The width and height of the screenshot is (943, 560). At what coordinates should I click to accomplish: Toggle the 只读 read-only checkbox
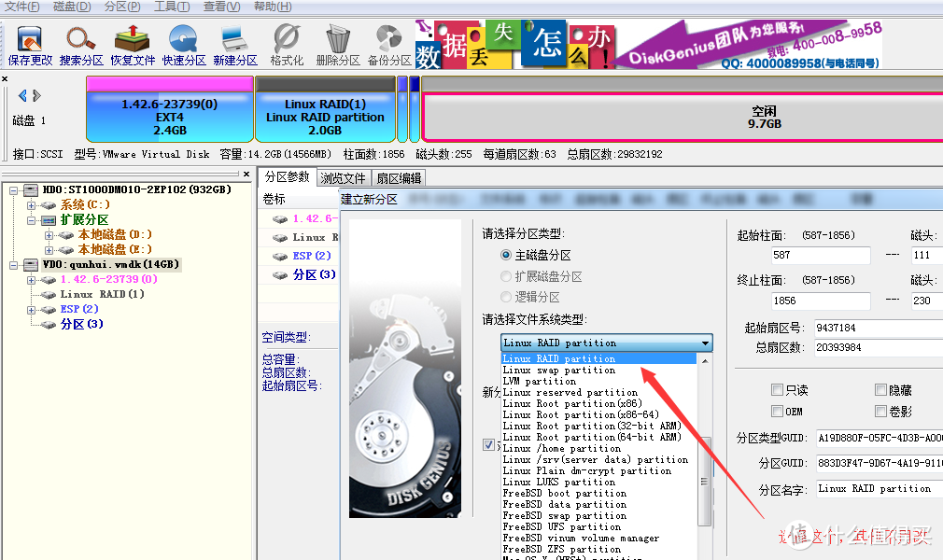(777, 390)
